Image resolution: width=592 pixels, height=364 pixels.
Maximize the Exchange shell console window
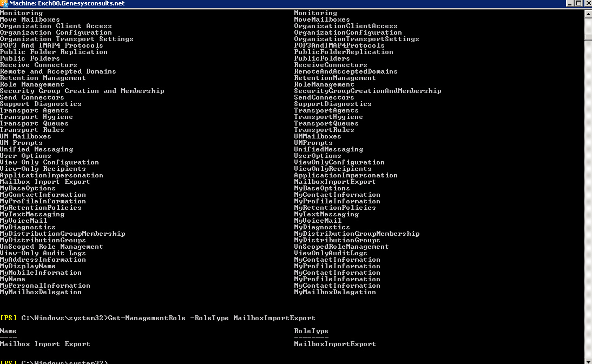pyautogui.click(x=578, y=3)
